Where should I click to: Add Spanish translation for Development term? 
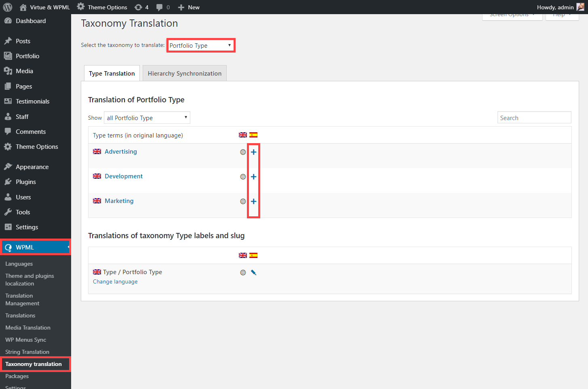pos(253,177)
